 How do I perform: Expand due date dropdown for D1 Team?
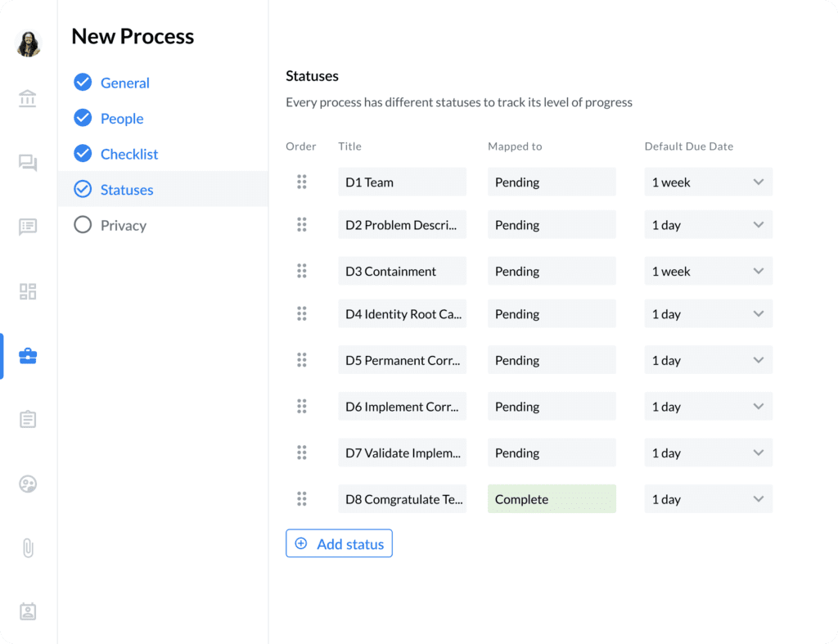(758, 182)
